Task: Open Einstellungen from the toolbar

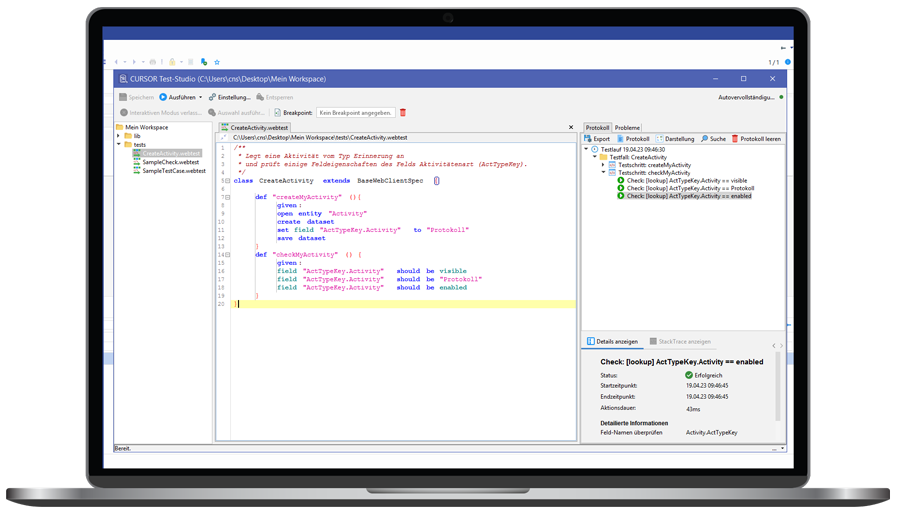Action: coord(230,97)
